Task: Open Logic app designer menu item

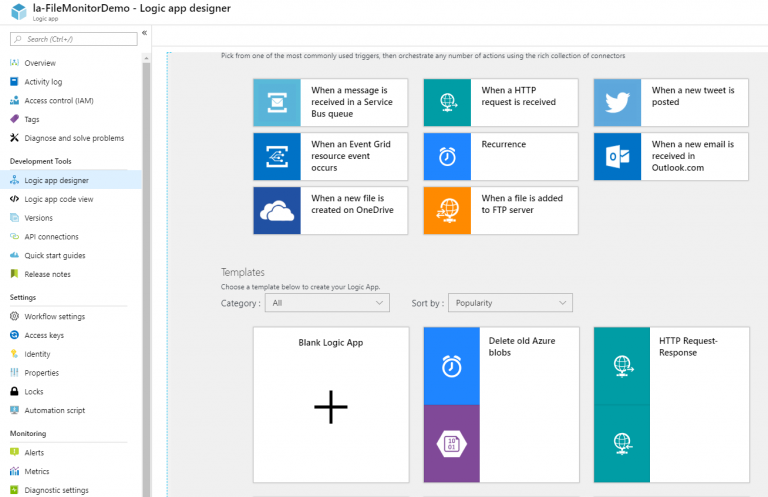Action: pos(71,180)
